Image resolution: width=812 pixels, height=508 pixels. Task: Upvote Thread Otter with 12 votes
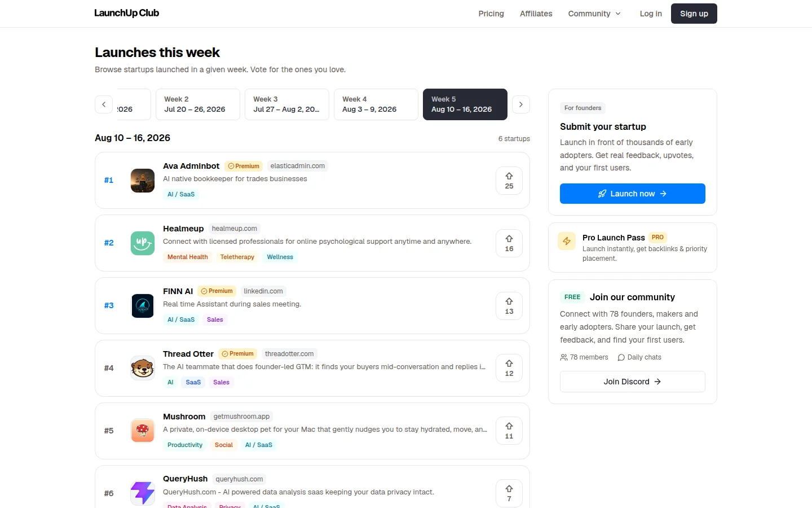(x=509, y=368)
